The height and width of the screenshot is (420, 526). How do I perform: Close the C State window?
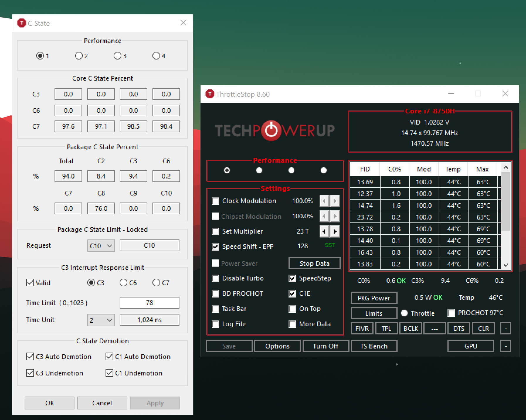tap(183, 23)
